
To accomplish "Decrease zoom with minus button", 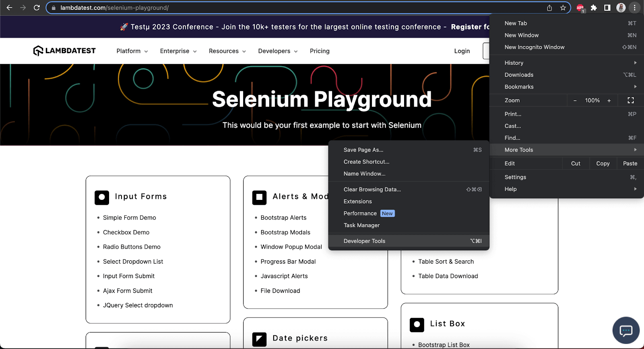I will click(x=575, y=101).
